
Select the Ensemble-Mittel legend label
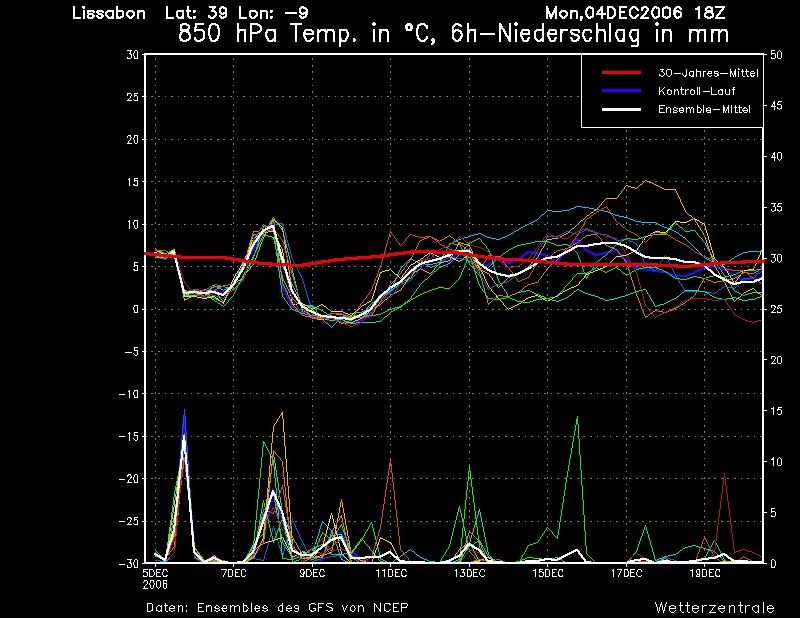click(x=705, y=108)
